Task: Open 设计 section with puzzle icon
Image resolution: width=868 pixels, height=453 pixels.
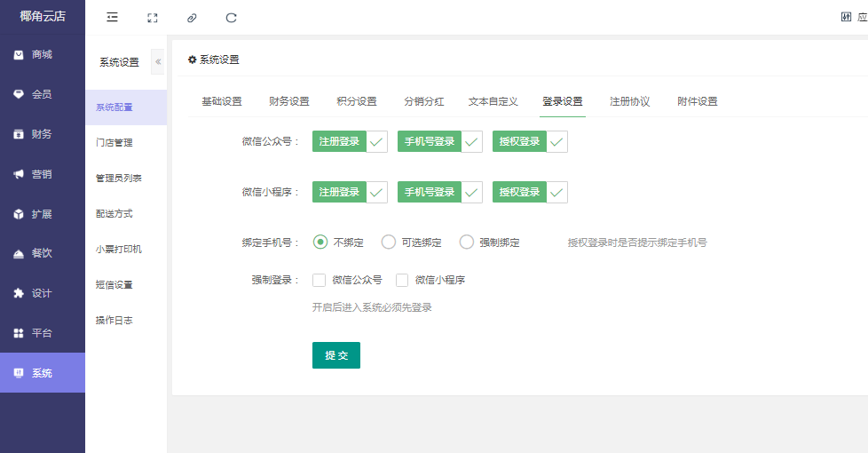Action: (42, 293)
